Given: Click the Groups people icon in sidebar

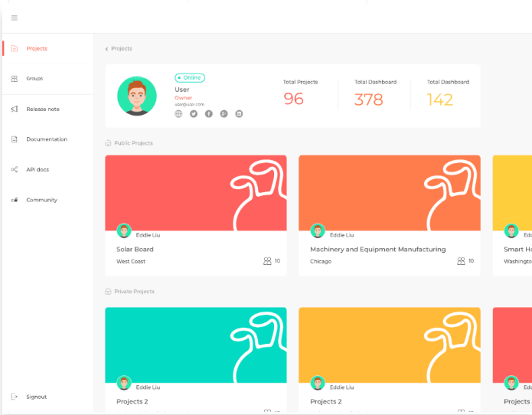Looking at the screenshot, I should [15, 79].
